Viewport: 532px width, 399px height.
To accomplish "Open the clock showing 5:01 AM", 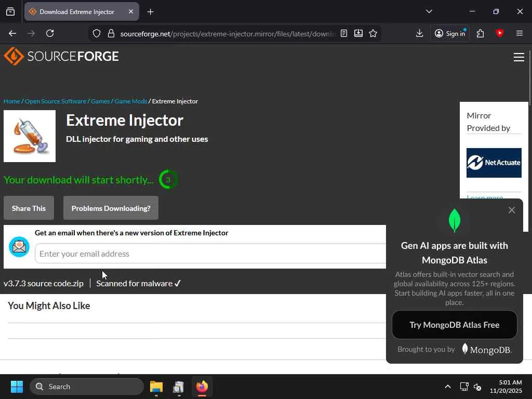I will pos(506,387).
